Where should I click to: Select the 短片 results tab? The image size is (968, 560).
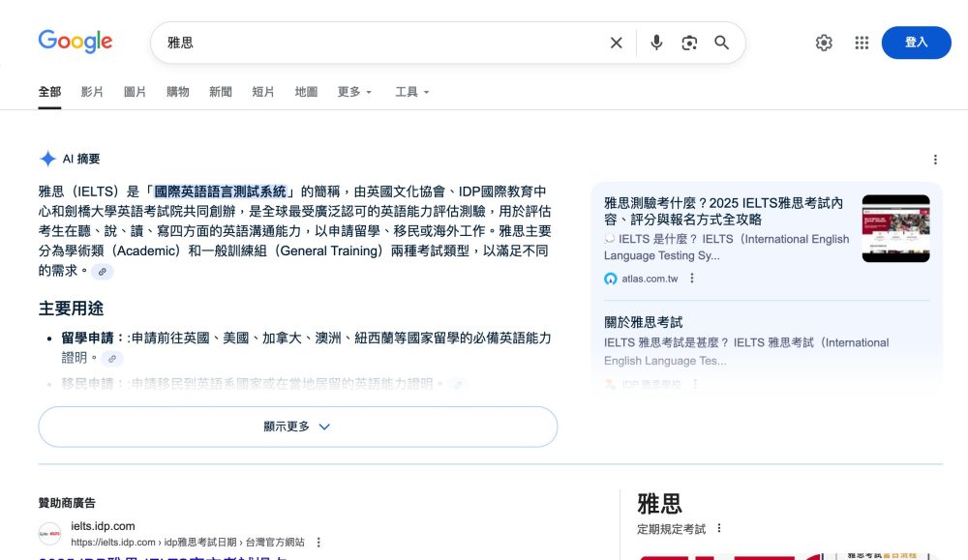coord(263,92)
